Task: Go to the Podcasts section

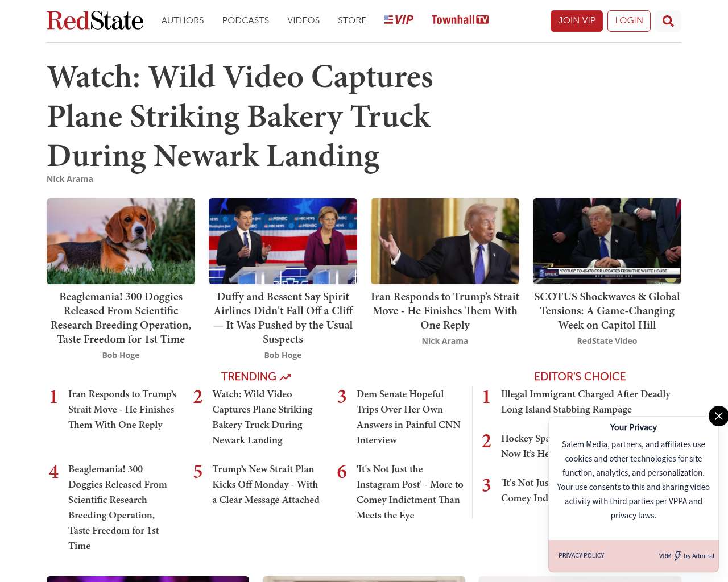Action: pos(246,20)
